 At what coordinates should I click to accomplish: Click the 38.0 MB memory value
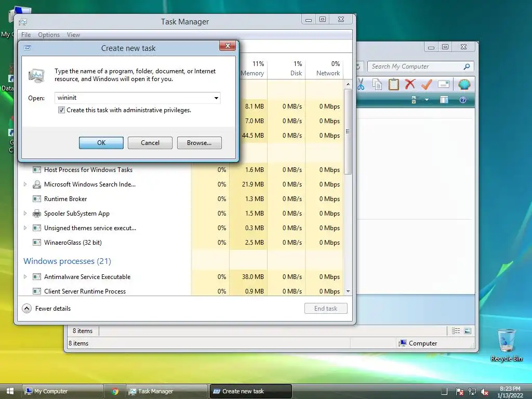(253, 277)
